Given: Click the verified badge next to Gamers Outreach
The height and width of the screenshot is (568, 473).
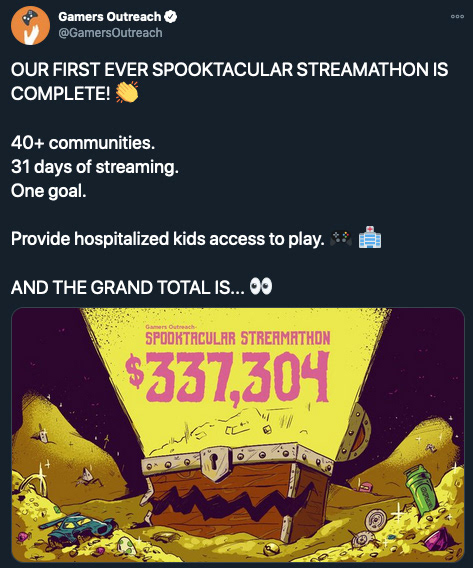Looking at the screenshot, I should [x=171, y=16].
